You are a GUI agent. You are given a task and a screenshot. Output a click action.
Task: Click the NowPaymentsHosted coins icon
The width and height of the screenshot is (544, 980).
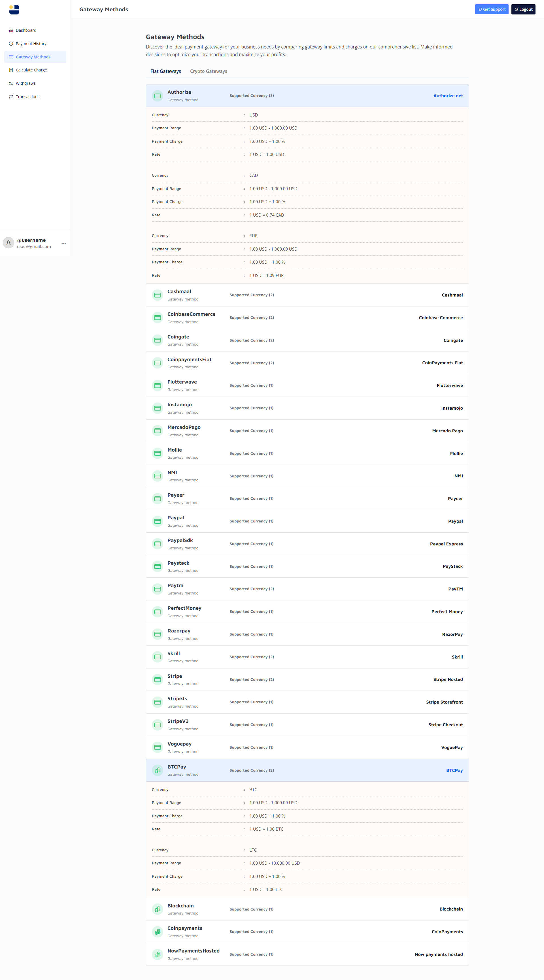point(157,954)
